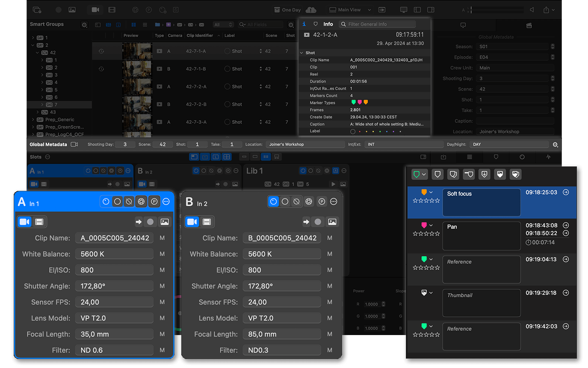Click the jump-to arrow for the Soft focus marker
The height and width of the screenshot is (368, 588).
(566, 193)
